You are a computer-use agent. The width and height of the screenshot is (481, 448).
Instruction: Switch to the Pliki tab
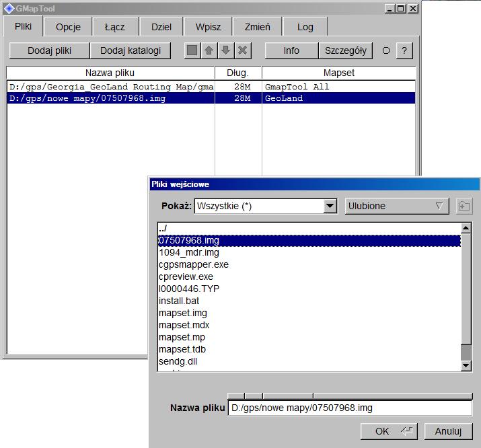coord(23,26)
